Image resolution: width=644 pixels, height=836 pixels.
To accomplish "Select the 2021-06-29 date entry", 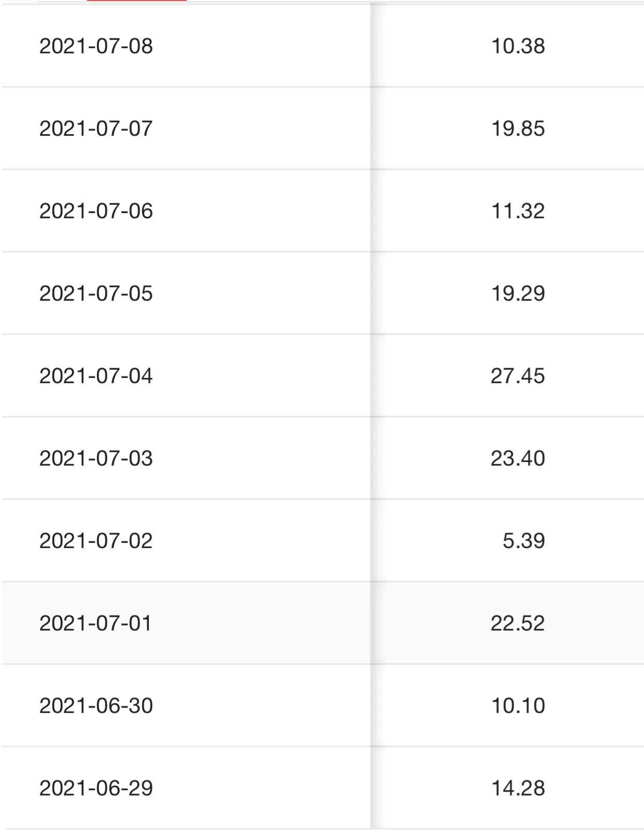I will (96, 788).
